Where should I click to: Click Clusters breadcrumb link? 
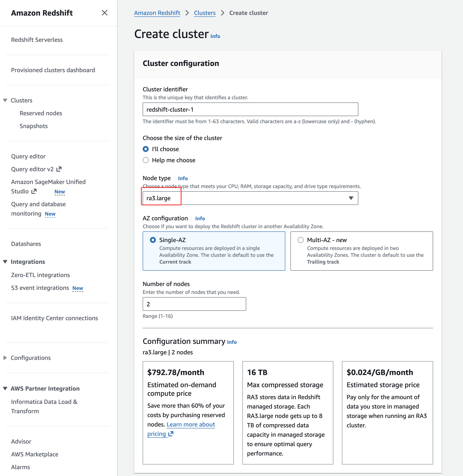205,13
